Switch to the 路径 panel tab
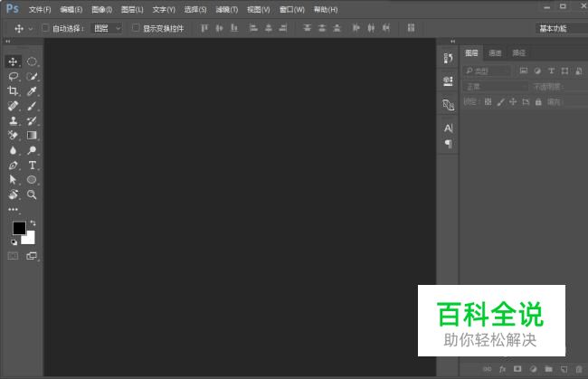The width and height of the screenshot is (588, 379). [519, 52]
